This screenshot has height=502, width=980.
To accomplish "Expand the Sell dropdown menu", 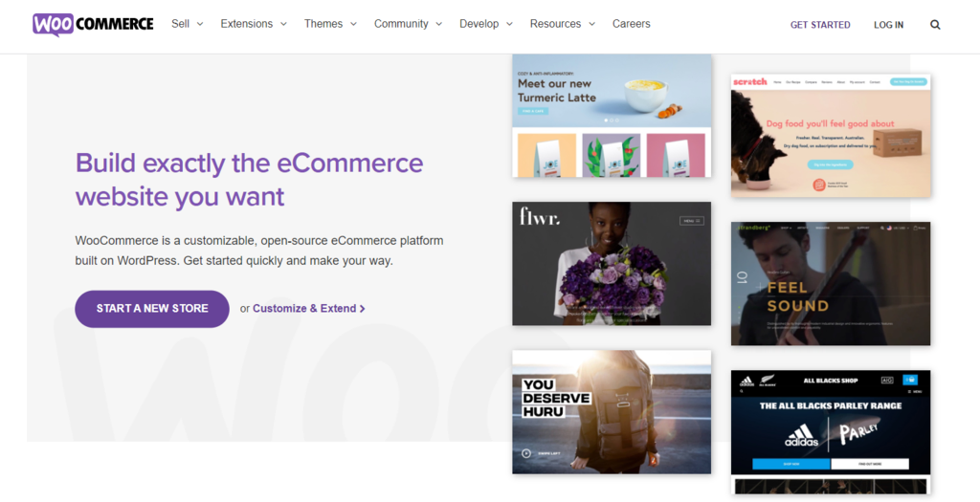I will click(x=187, y=24).
